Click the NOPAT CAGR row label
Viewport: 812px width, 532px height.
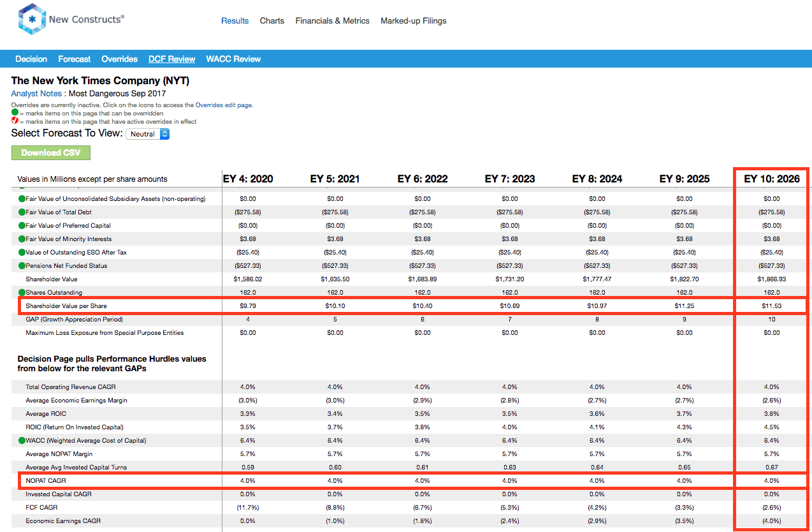(46, 481)
